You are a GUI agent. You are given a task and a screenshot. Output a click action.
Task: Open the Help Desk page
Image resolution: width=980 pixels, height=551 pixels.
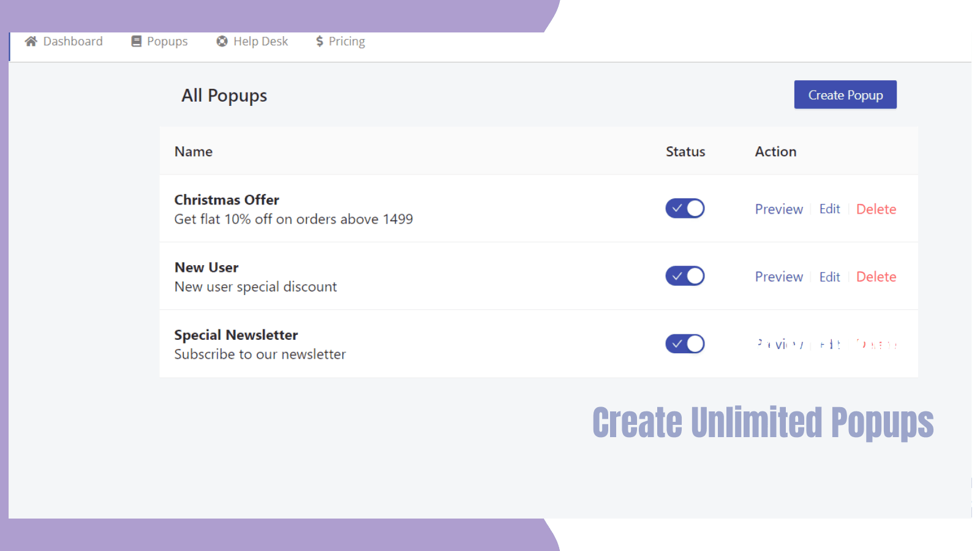(x=260, y=41)
